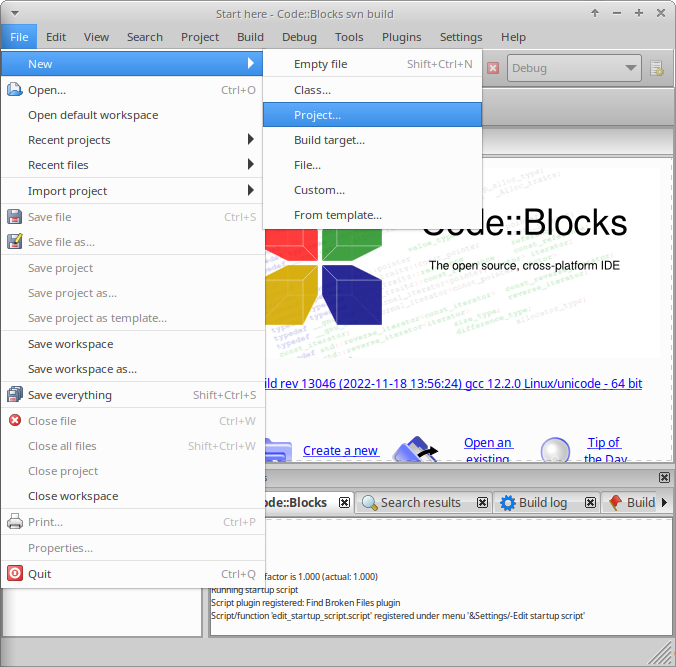The image size is (676, 667).
Task: Close the Search results log tab
Action: coord(482,503)
